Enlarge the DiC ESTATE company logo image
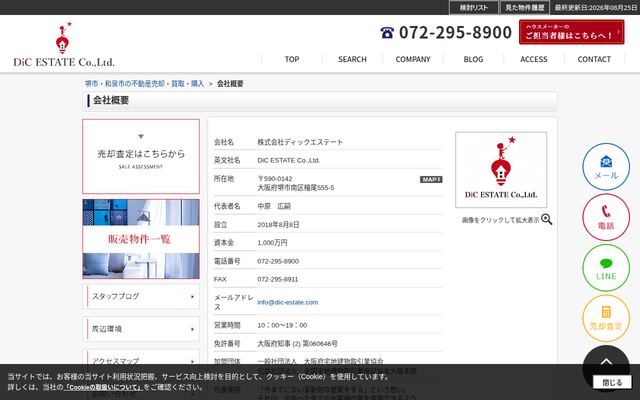The width and height of the screenshot is (640, 400). 501,170
